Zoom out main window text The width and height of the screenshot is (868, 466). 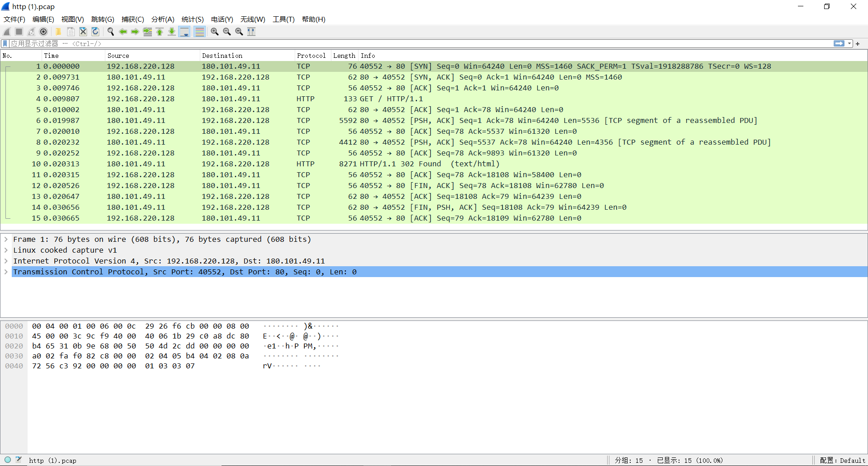(227, 32)
